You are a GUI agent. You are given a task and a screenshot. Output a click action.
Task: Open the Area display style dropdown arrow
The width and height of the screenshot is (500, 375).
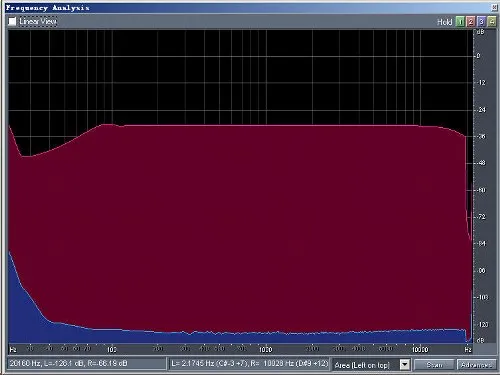(405, 365)
